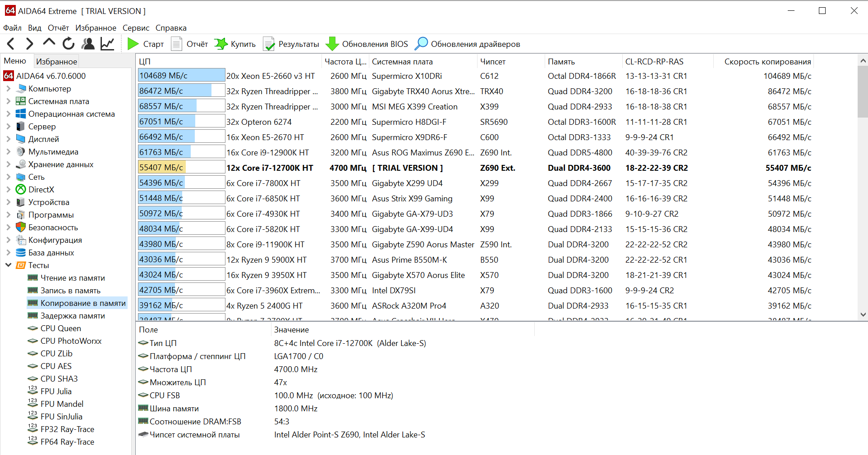Go back with the left arrow toolbar icon
The width and height of the screenshot is (868, 455).
point(11,44)
